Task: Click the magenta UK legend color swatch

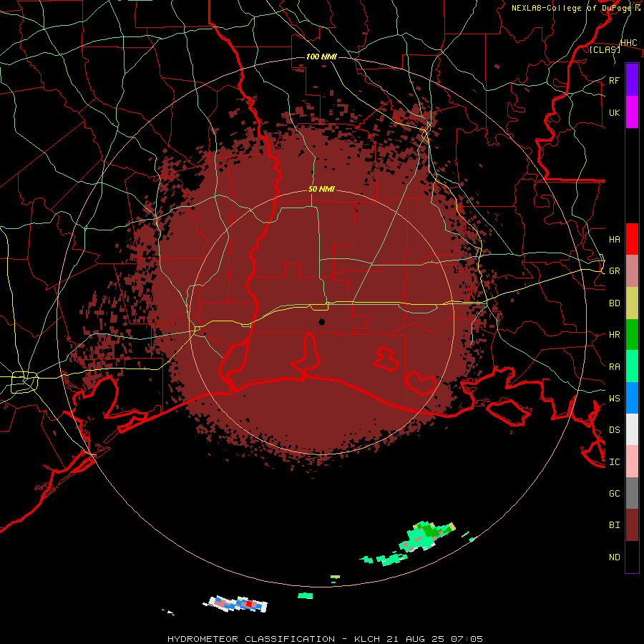Action: pyautogui.click(x=632, y=112)
